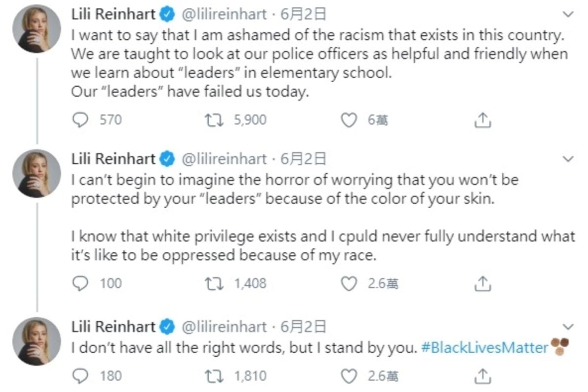The height and width of the screenshot is (392, 588).
Task: Expand options menu on the second tweet
Action: click(x=568, y=159)
